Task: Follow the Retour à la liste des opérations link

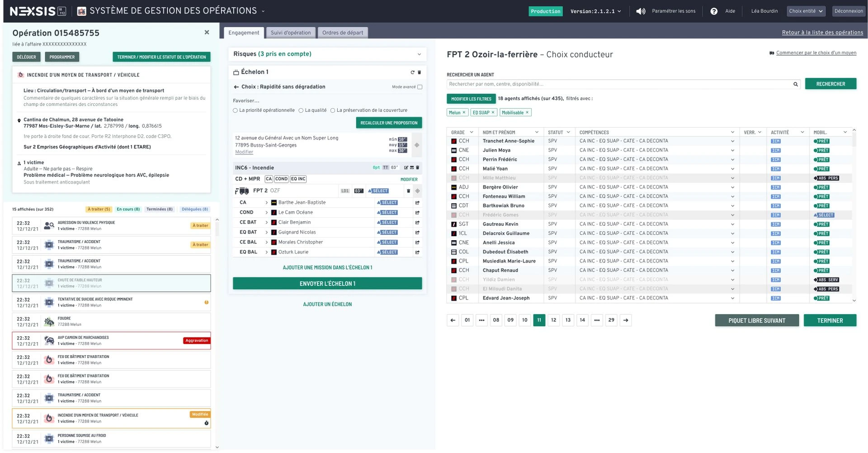Action: [x=822, y=33]
